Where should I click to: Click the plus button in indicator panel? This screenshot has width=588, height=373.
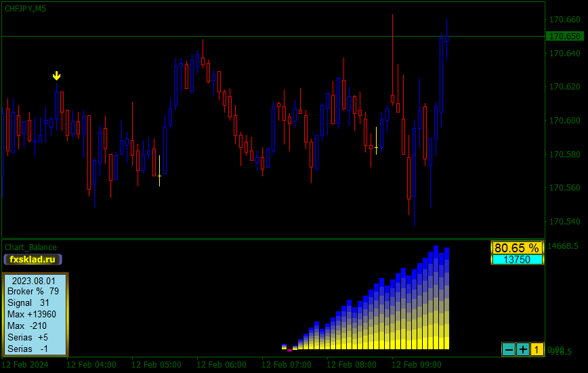pyautogui.click(x=523, y=350)
